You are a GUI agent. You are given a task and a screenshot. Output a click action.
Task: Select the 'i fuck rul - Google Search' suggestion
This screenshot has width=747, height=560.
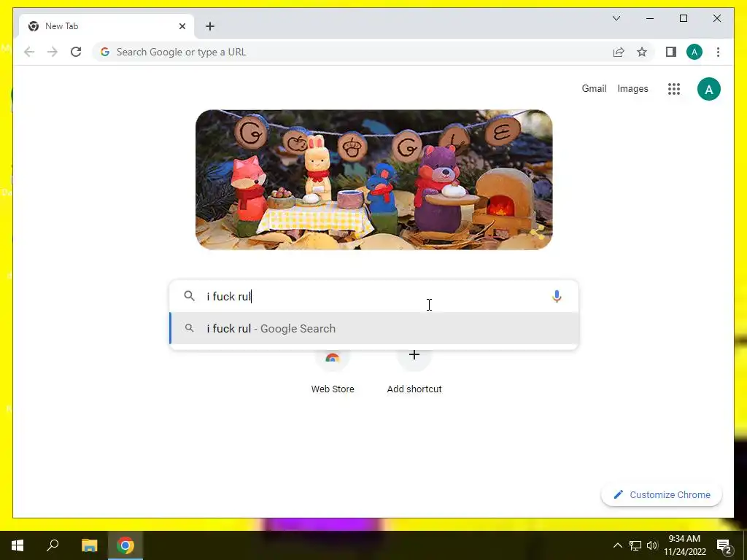click(374, 329)
